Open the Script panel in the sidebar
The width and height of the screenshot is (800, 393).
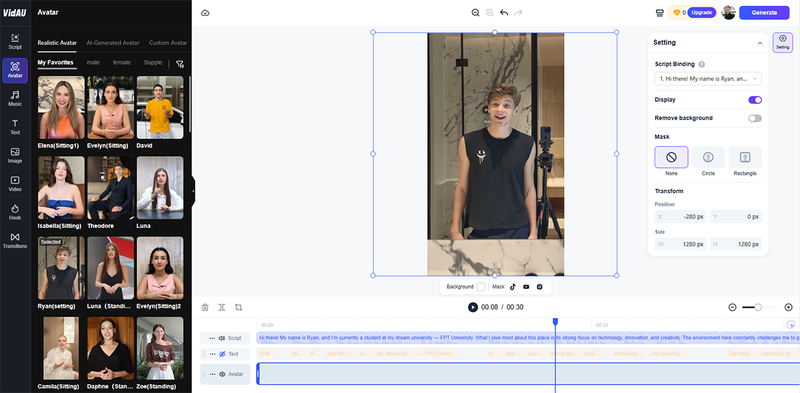[15, 42]
